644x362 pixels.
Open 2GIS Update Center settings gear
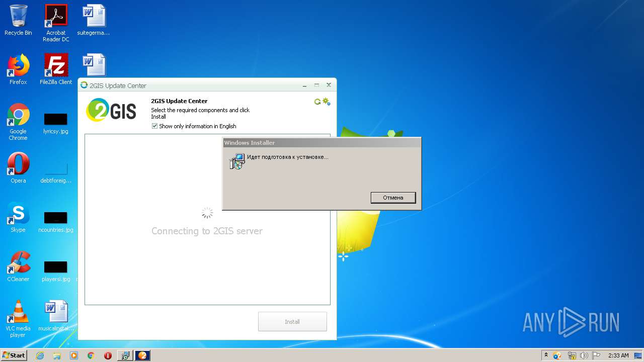pos(327,102)
